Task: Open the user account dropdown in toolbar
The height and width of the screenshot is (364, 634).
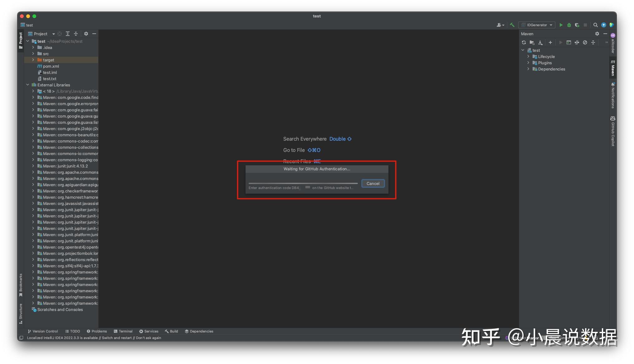Action: tap(500, 25)
